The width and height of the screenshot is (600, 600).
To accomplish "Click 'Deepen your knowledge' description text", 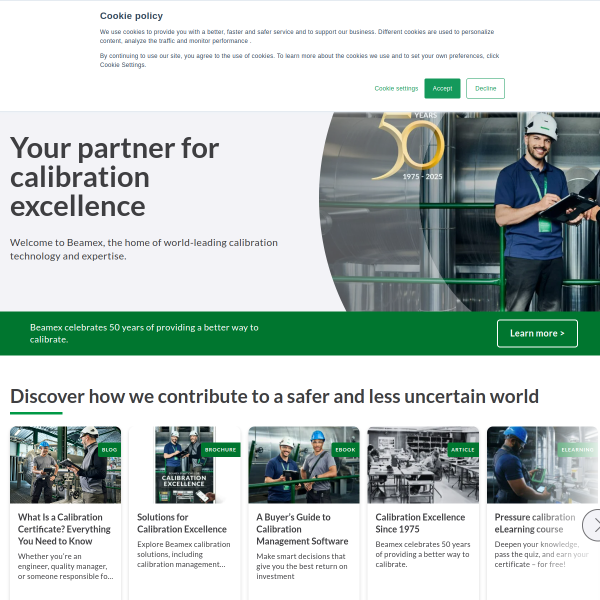I will [541, 554].
